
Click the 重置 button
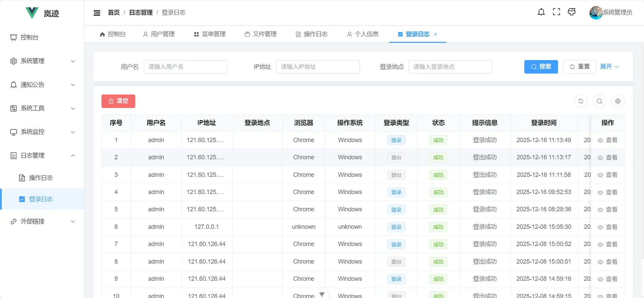pos(580,67)
